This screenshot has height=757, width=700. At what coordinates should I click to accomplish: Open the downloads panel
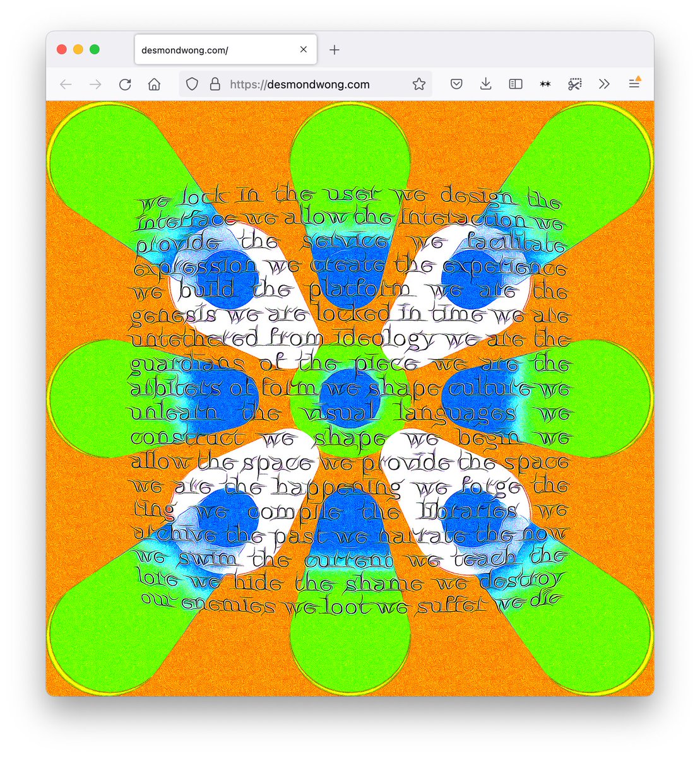point(485,85)
